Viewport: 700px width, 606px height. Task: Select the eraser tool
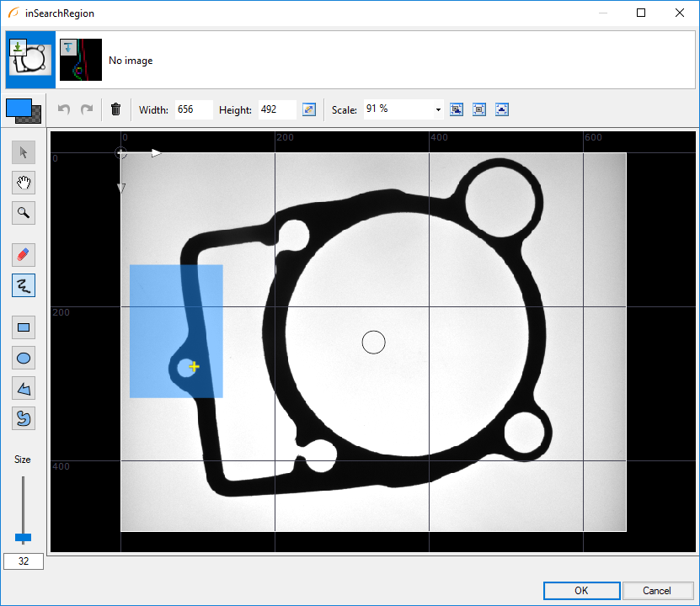coord(24,254)
